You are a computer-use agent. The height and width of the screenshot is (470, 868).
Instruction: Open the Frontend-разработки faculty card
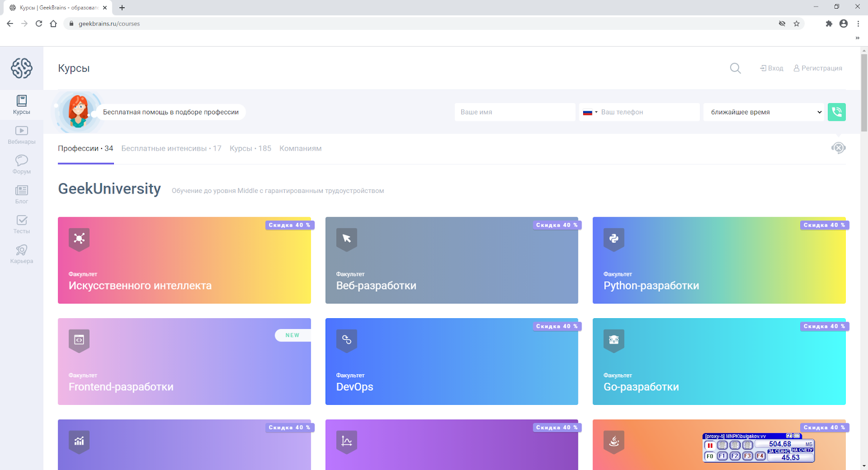pyautogui.click(x=184, y=362)
